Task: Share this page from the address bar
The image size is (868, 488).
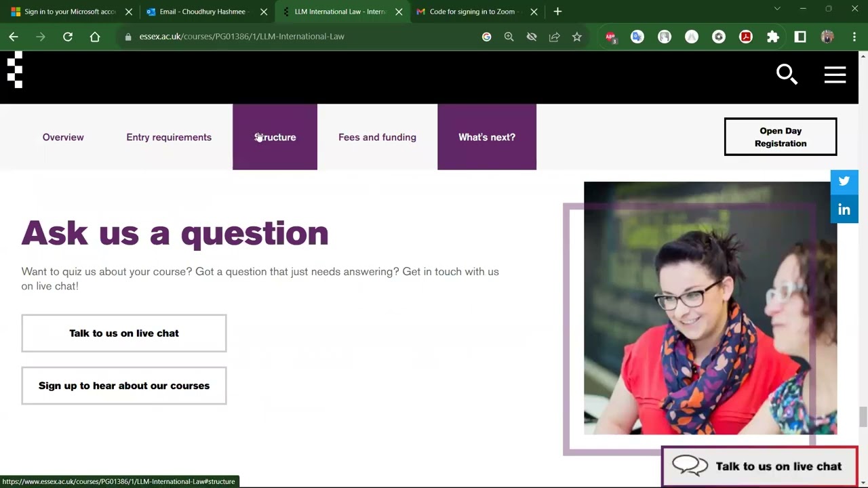Action: click(x=554, y=37)
